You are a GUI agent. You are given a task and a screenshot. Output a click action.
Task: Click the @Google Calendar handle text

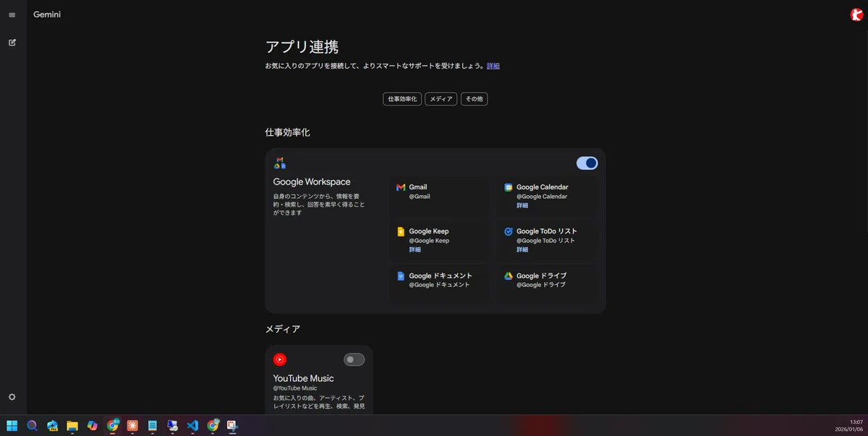tap(542, 197)
